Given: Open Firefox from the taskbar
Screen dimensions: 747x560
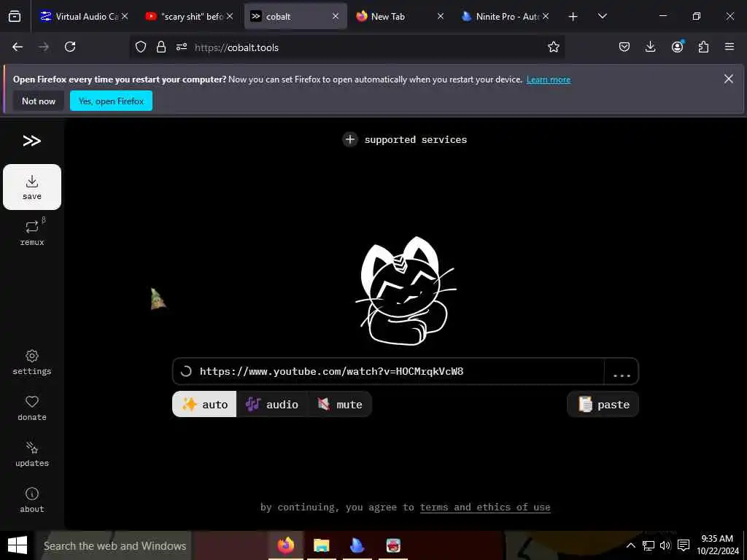Looking at the screenshot, I should coord(286,545).
